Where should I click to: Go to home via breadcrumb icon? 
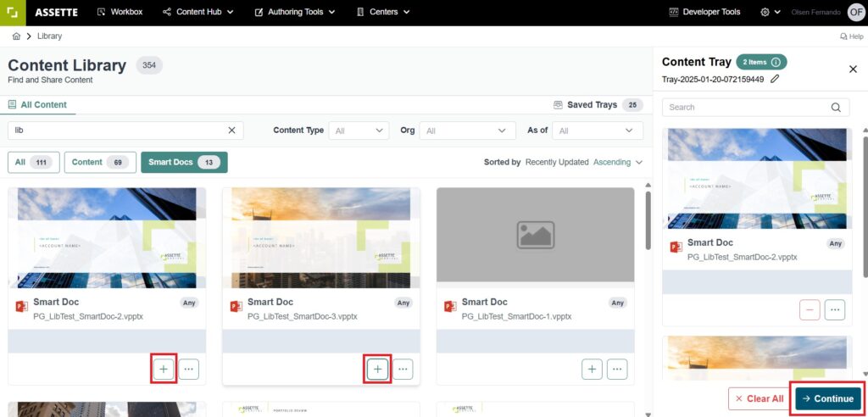[x=16, y=36]
